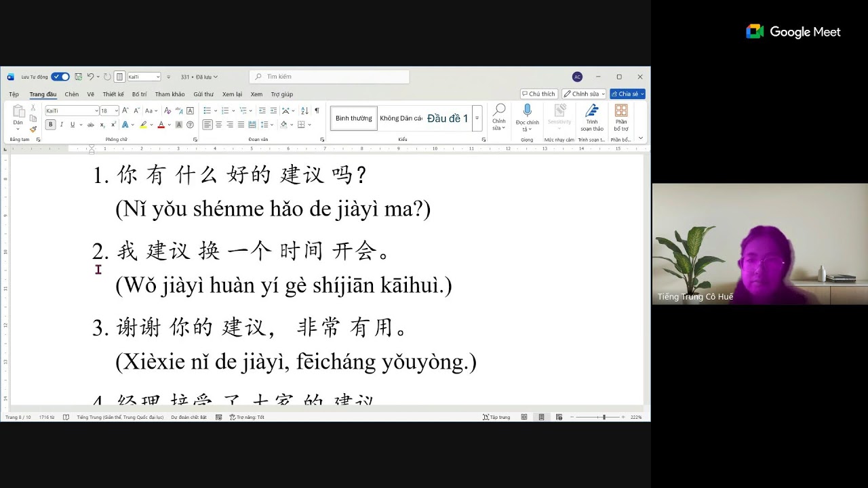Click the Increase Font Size icon
Image resolution: width=868 pixels, height=488 pixels.
tap(125, 110)
